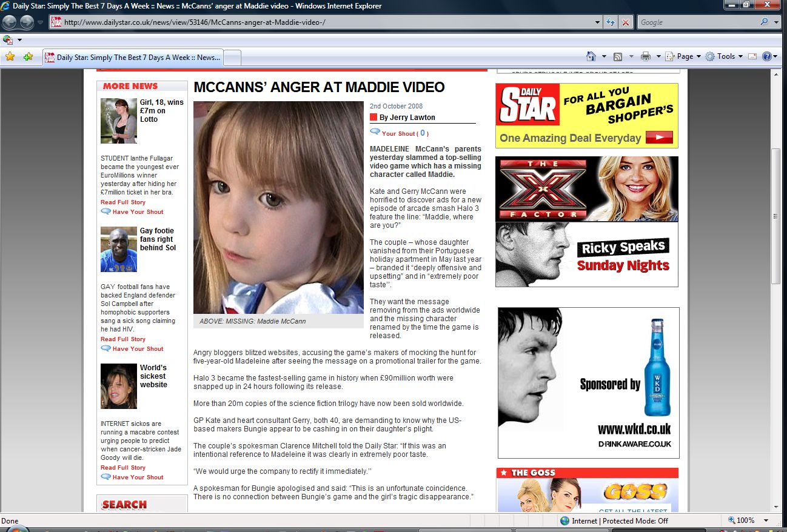The height and width of the screenshot is (532, 787).
Task: Open the zoom level dropdown at 100%
Action: click(766, 520)
